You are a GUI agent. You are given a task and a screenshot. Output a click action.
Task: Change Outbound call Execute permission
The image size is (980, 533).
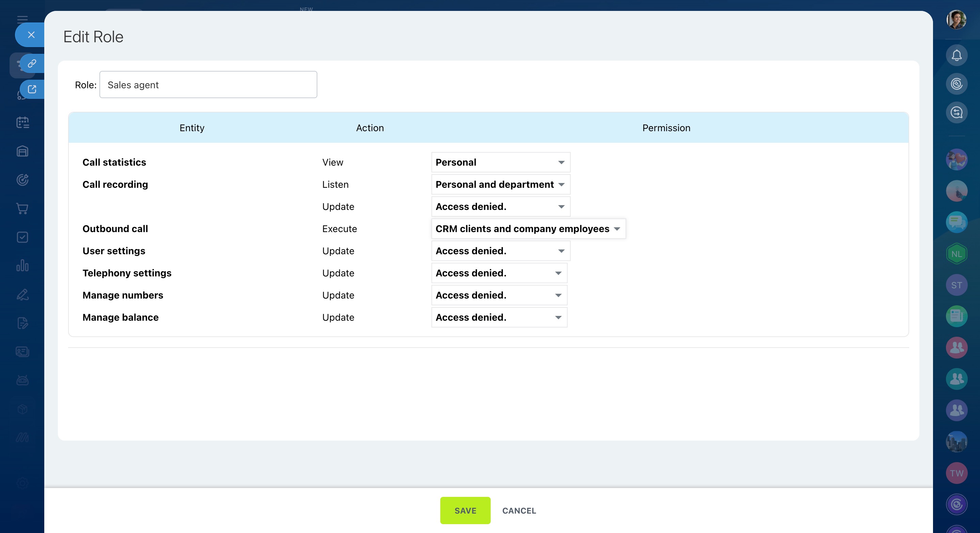[x=528, y=229]
